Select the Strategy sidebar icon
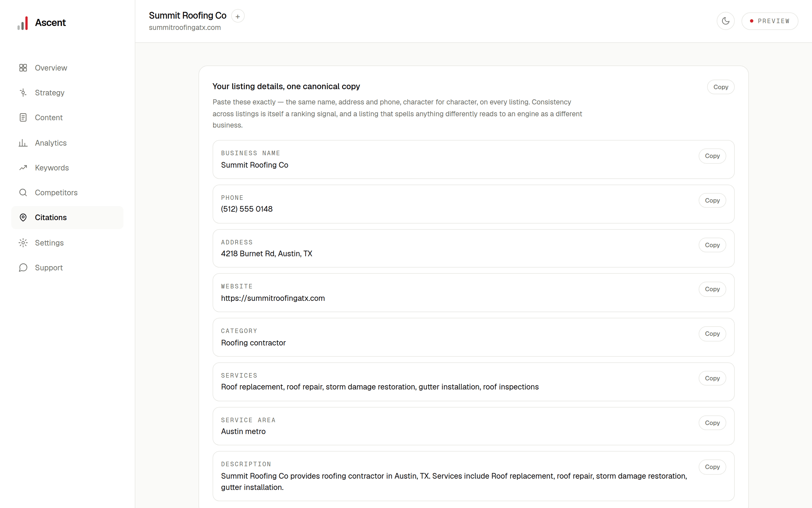 coord(23,93)
